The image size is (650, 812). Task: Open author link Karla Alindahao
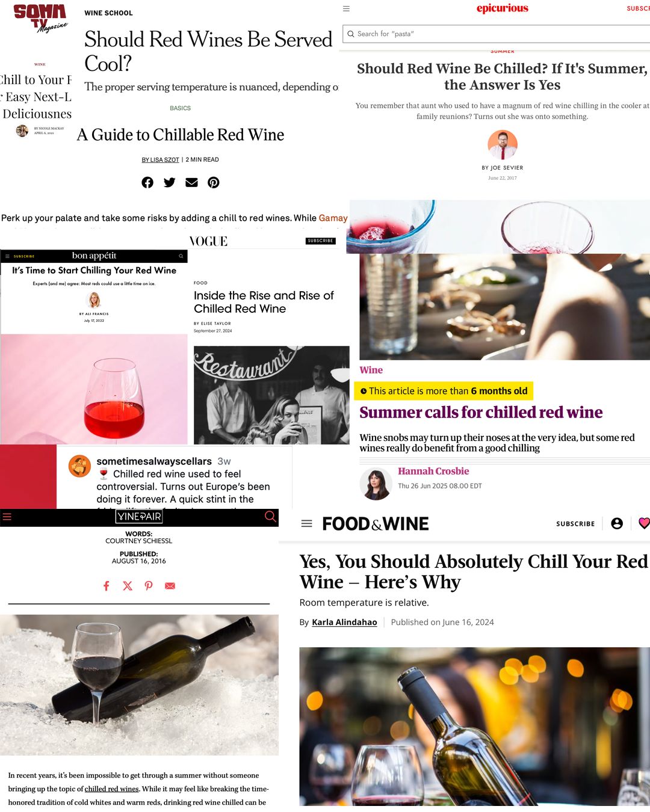click(x=344, y=622)
